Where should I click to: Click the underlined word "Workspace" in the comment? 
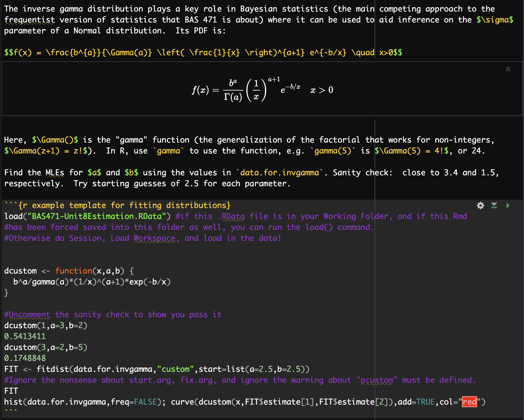(155, 238)
